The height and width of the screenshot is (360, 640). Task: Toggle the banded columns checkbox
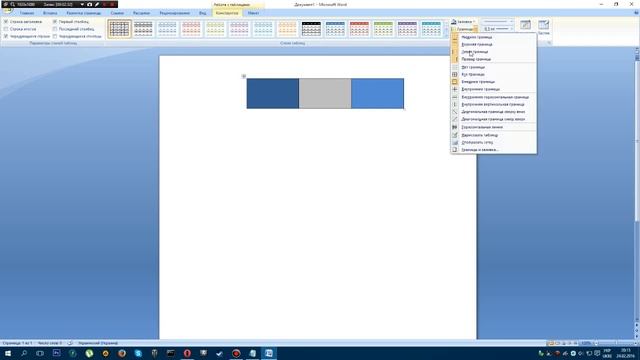[55, 36]
